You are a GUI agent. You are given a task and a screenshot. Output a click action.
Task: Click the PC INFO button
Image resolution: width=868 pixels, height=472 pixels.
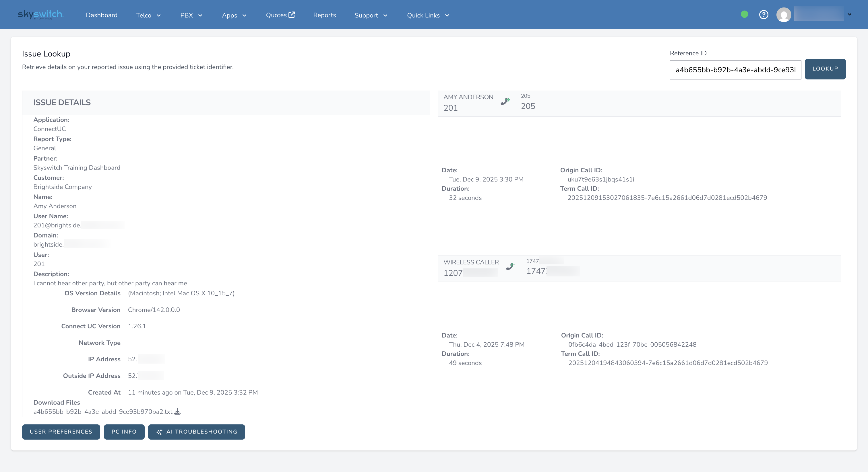pos(124,432)
